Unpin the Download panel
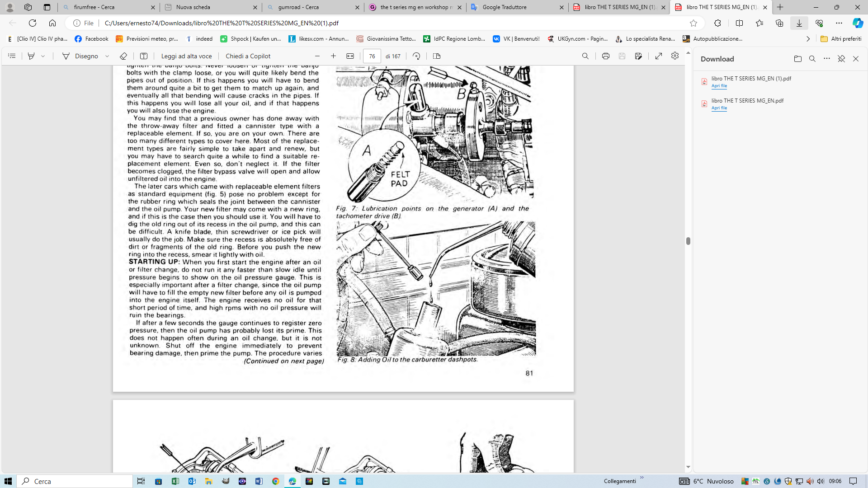 (x=841, y=59)
